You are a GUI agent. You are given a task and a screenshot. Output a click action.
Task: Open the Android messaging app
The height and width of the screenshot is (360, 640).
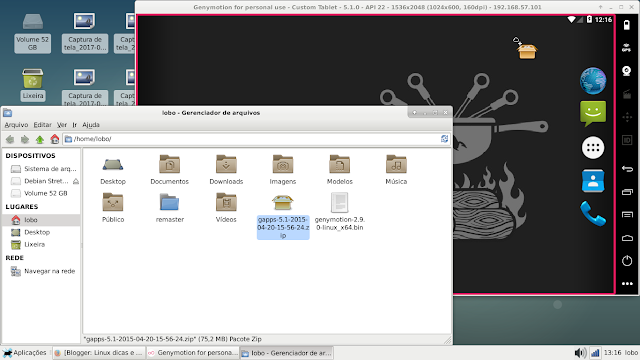[x=593, y=113]
